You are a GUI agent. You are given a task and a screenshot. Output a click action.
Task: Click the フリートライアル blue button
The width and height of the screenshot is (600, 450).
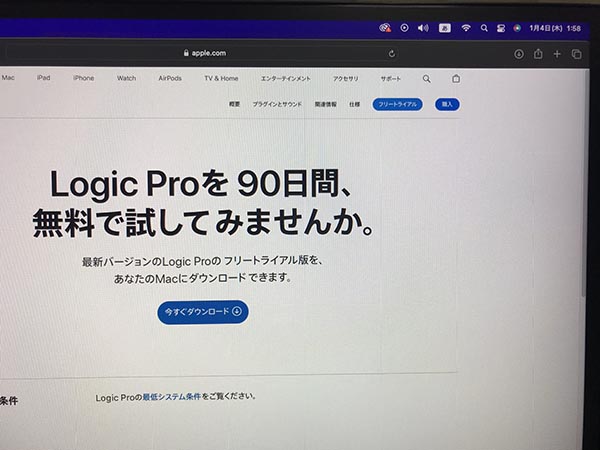click(x=398, y=104)
